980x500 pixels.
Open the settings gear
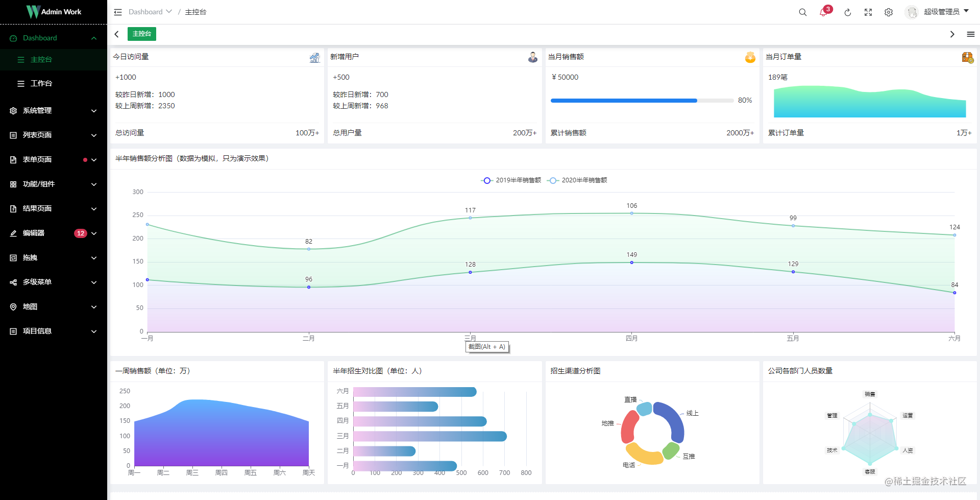tap(889, 12)
